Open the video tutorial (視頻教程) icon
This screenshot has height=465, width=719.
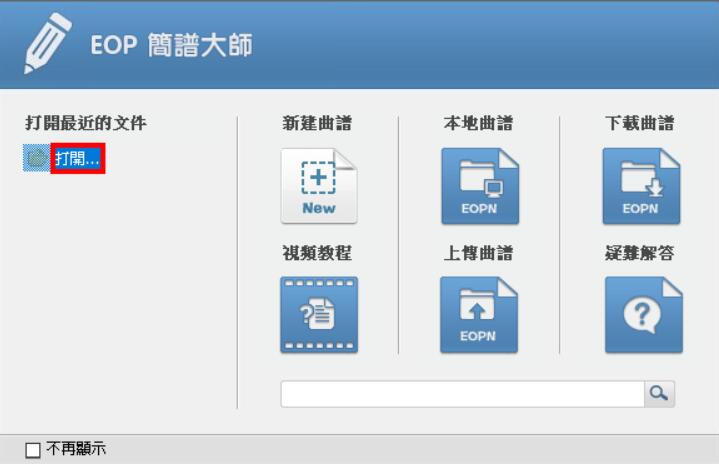319,315
